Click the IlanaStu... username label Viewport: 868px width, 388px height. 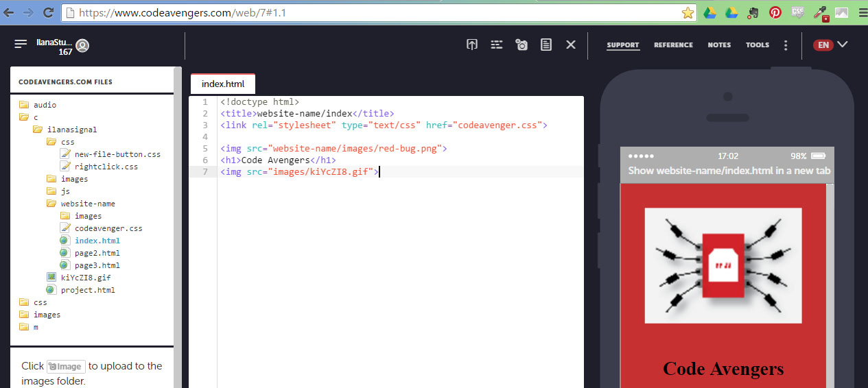pos(54,43)
